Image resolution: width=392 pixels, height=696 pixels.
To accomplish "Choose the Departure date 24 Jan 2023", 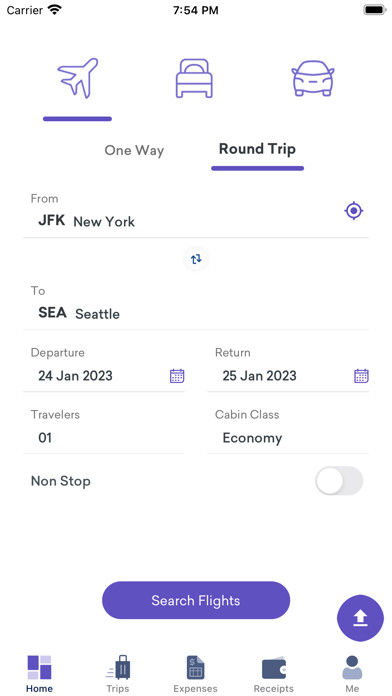I will coord(75,376).
